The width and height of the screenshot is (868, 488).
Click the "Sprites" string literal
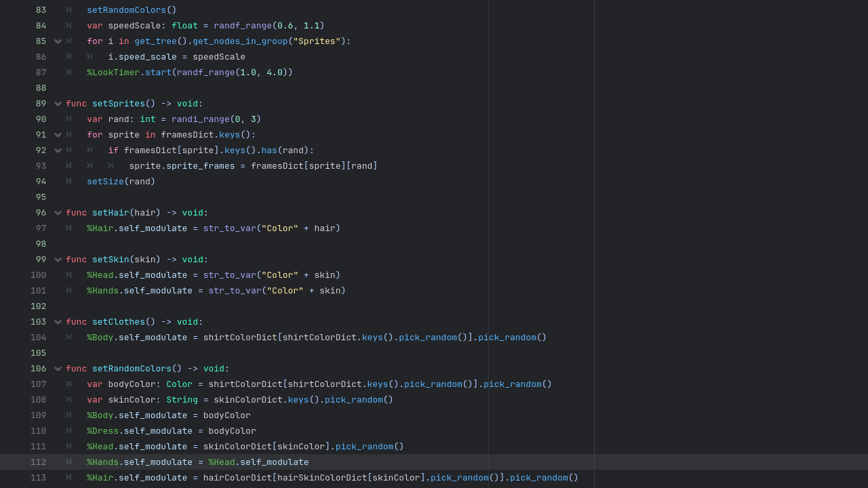[317, 41]
